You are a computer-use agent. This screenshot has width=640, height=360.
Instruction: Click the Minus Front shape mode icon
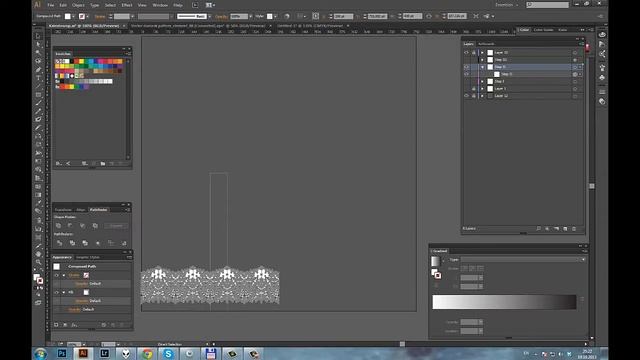click(x=70, y=226)
